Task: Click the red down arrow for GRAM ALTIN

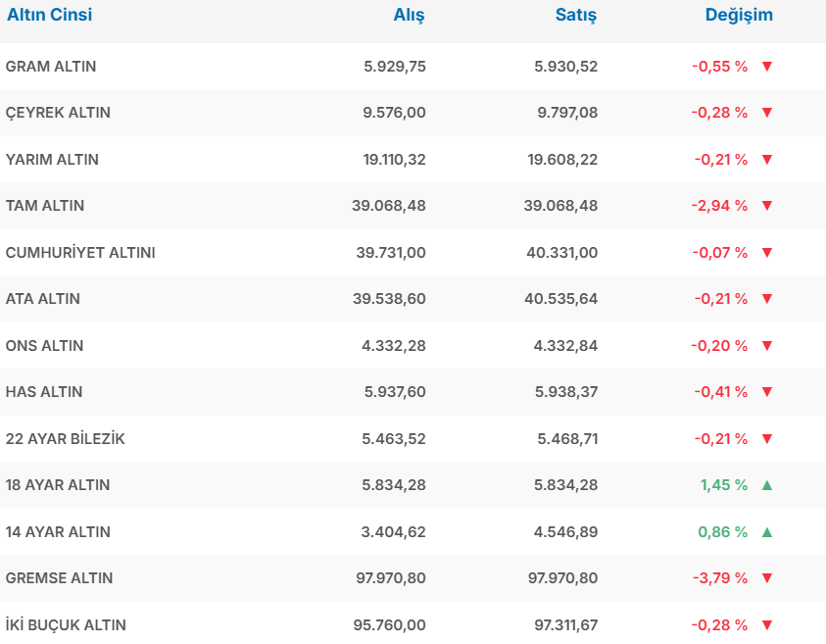Action: [x=767, y=67]
